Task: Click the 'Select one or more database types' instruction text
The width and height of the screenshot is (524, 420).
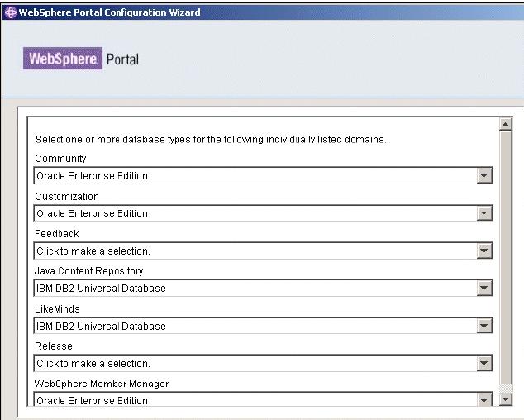Action: pos(211,140)
